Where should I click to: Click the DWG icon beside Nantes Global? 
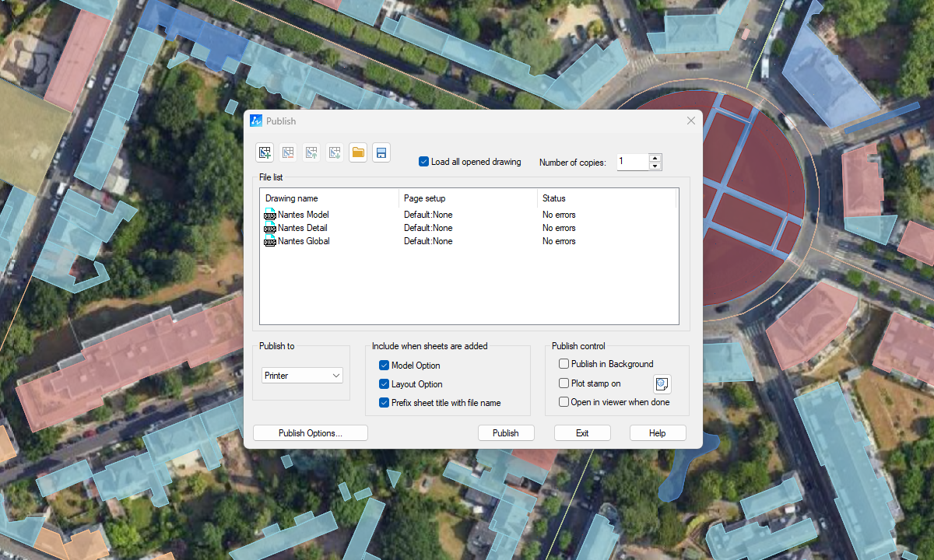270,241
